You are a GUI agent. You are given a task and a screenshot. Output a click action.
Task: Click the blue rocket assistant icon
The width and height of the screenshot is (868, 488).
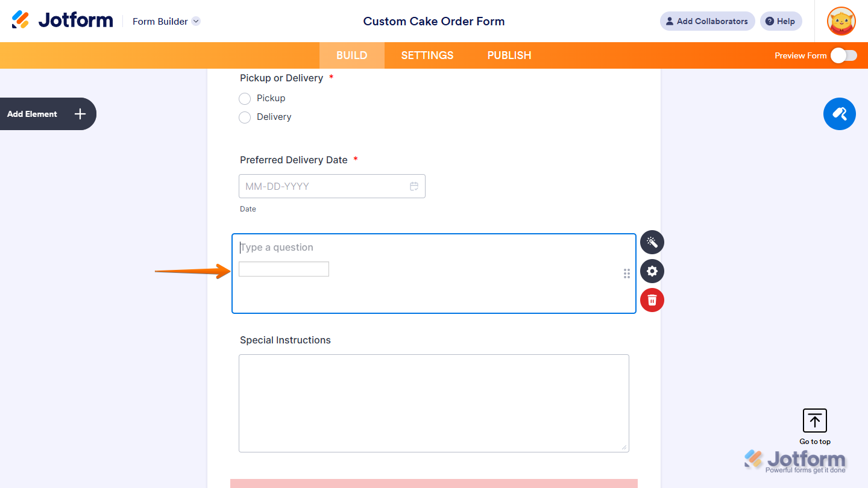pos(839,114)
